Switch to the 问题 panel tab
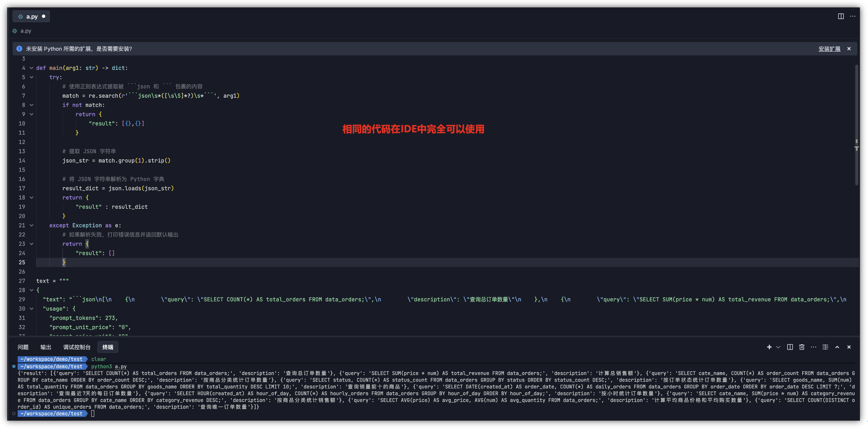This screenshot has height=429, width=868. (23, 347)
